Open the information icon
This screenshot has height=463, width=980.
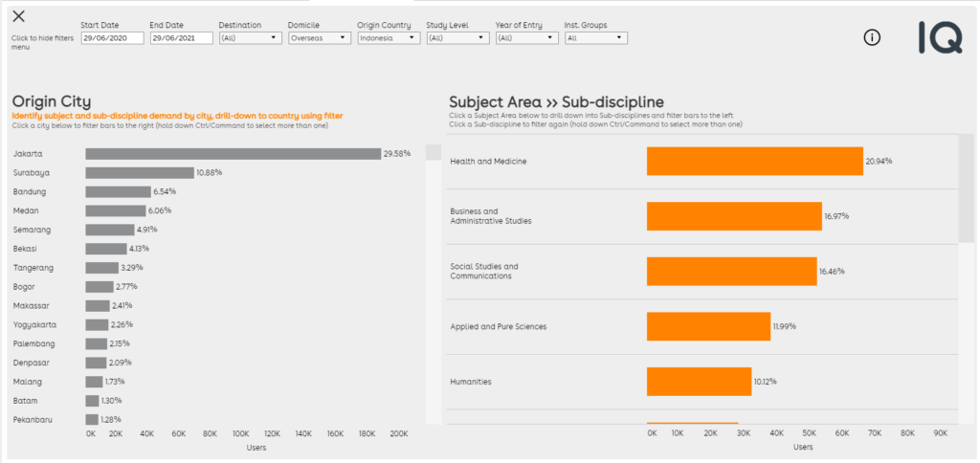(871, 37)
